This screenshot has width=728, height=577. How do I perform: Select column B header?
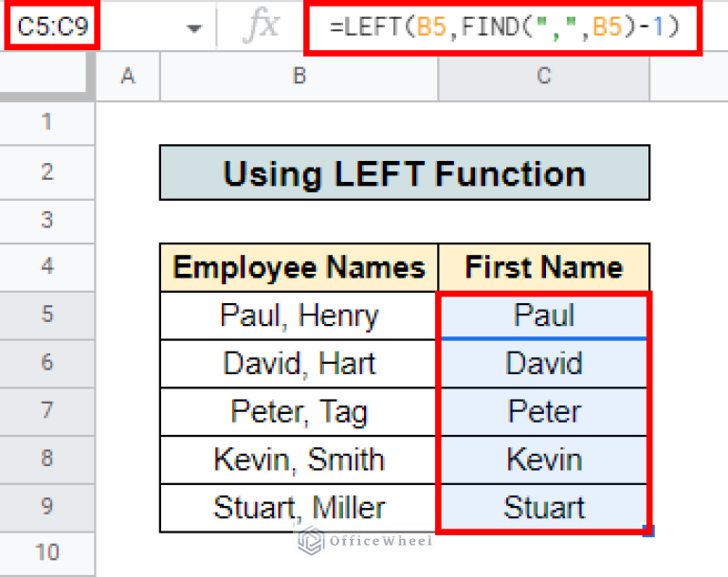(x=299, y=77)
